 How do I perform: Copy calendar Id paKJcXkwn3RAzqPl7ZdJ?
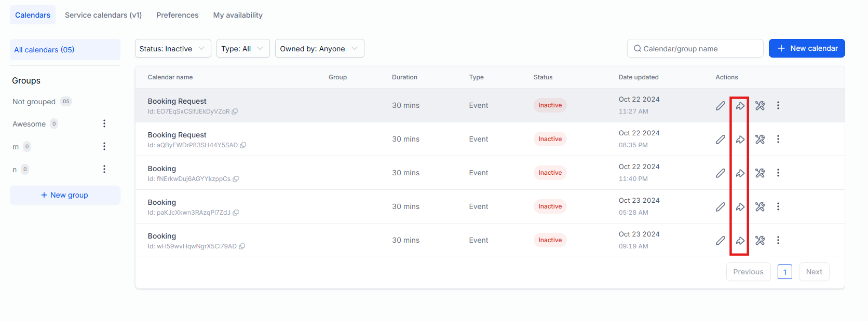click(236, 213)
